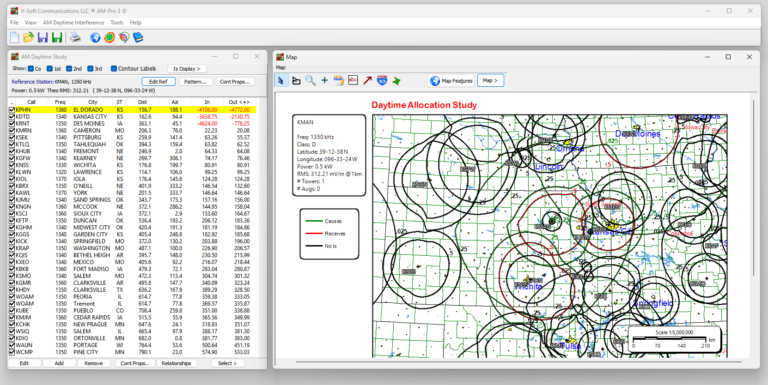Screen dimensions: 768x385
Task: Print with the printer toolbar icon
Action: coord(75,37)
